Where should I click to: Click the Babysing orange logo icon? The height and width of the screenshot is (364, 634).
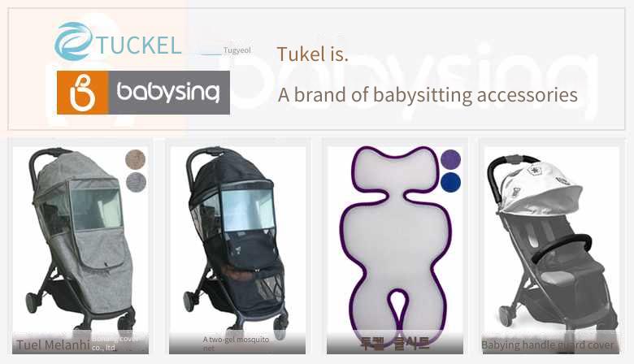coord(82,93)
